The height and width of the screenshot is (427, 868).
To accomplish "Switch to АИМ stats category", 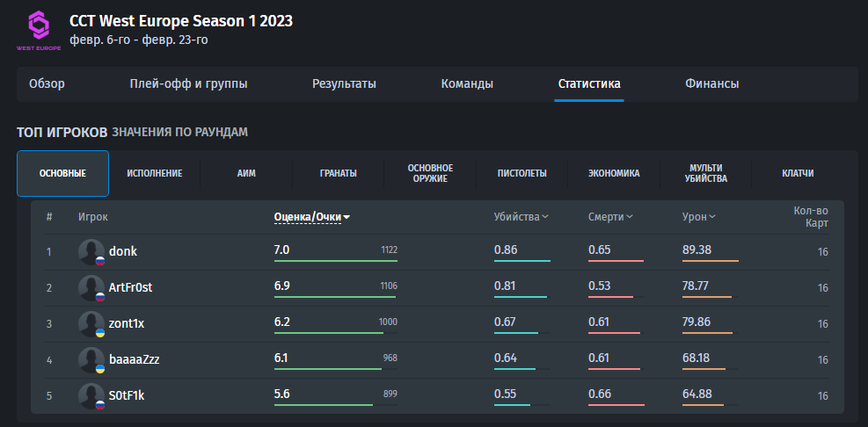I will (246, 174).
